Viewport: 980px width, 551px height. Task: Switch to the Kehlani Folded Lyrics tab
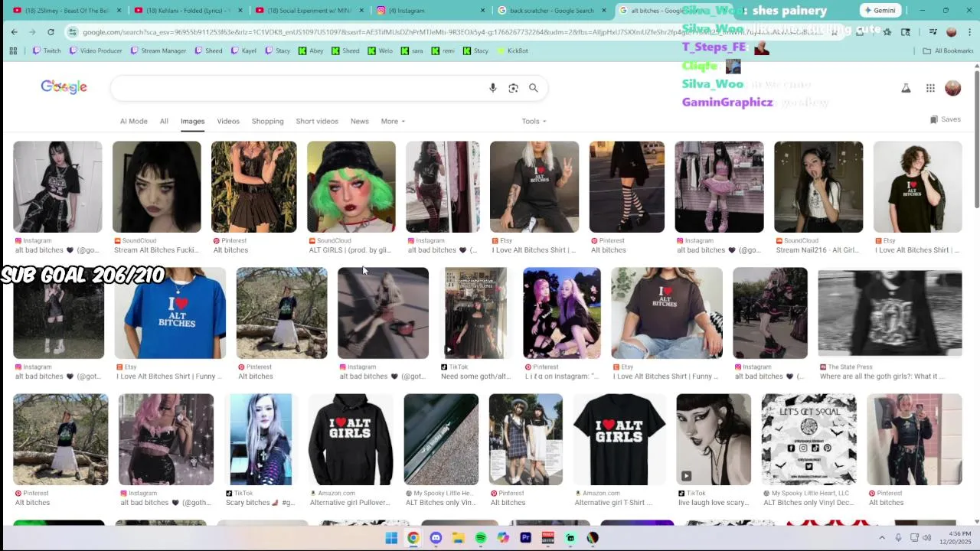tap(188, 11)
